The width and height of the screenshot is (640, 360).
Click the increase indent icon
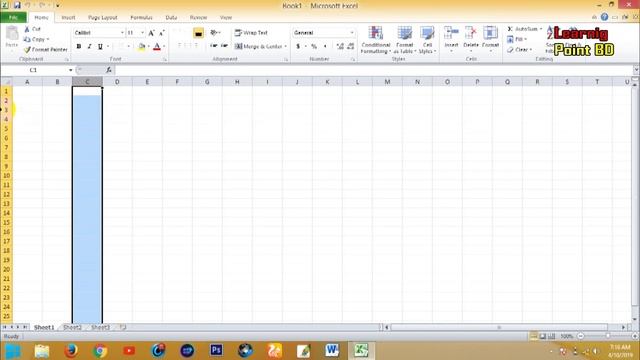click(x=224, y=46)
